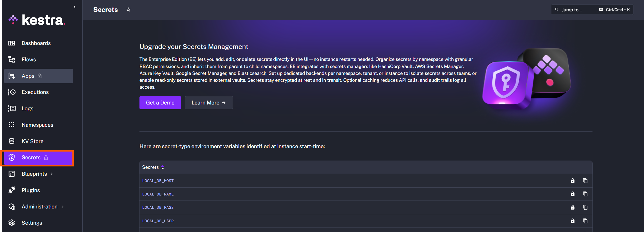
Task: Click the Settings gear icon
Action: click(x=12, y=223)
